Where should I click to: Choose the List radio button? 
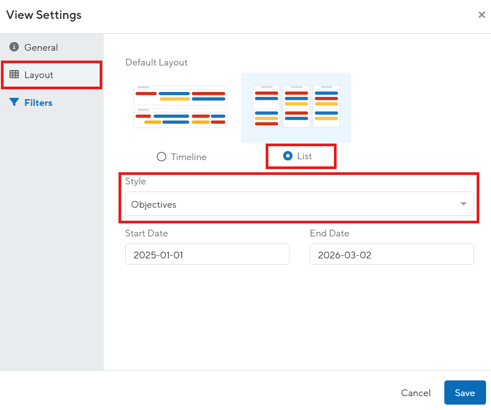click(x=288, y=156)
